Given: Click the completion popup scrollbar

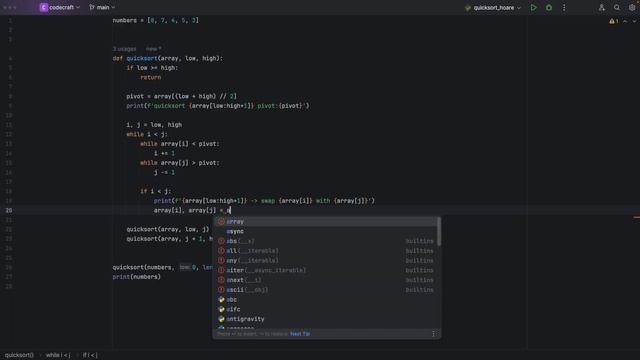Looking at the screenshot, I should pyautogui.click(x=439, y=231).
